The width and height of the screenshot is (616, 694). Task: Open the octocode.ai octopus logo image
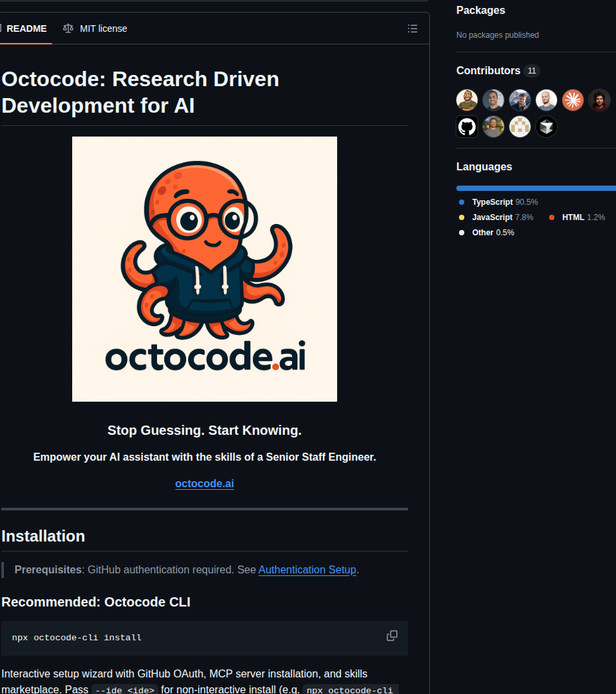point(204,269)
